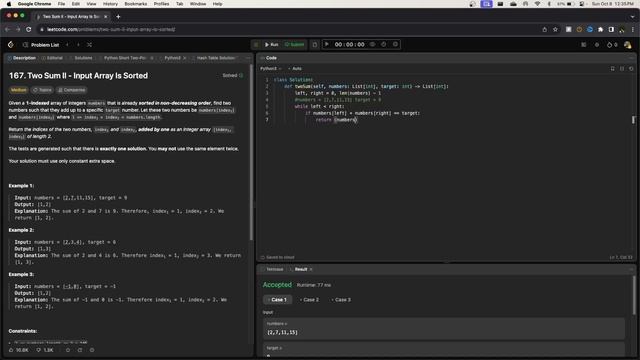Open the Profiles menu
Image resolution: width=640 pixels, height=360 pixels.
point(161,4)
